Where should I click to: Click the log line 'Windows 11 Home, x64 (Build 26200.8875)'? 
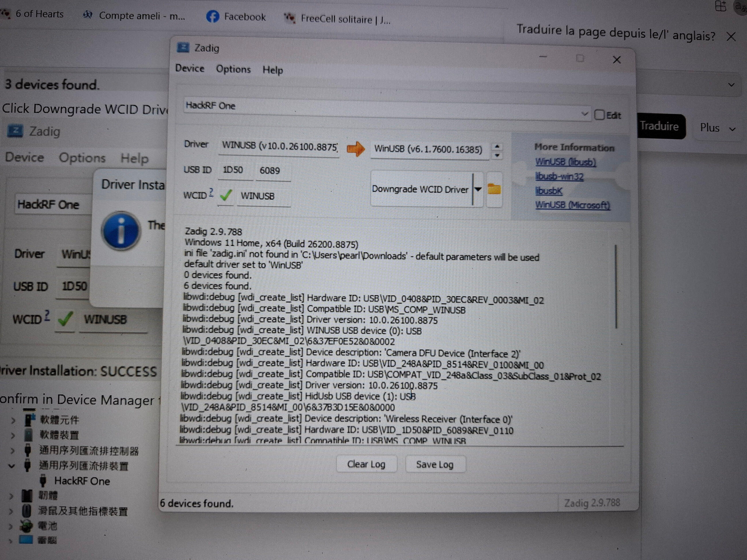point(271,243)
